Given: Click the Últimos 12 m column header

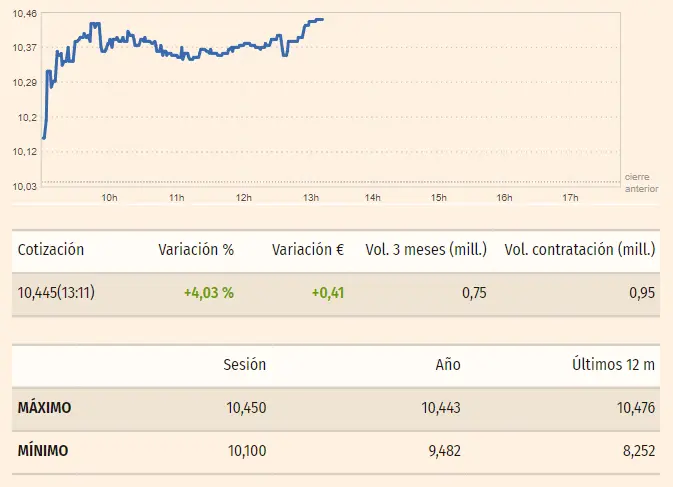Looking at the screenshot, I should point(614,365).
